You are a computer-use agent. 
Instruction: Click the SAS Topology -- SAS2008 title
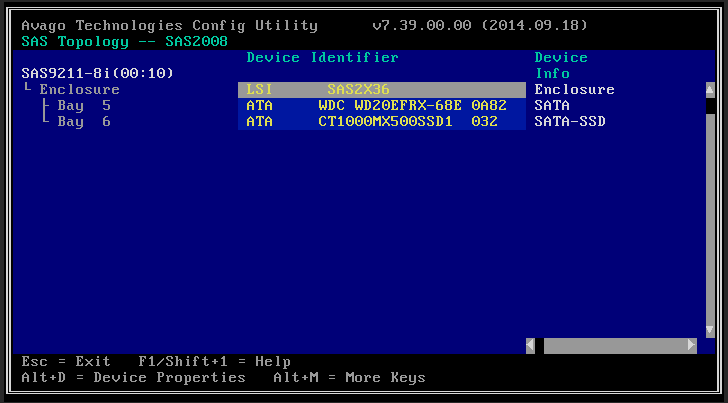tap(124, 41)
